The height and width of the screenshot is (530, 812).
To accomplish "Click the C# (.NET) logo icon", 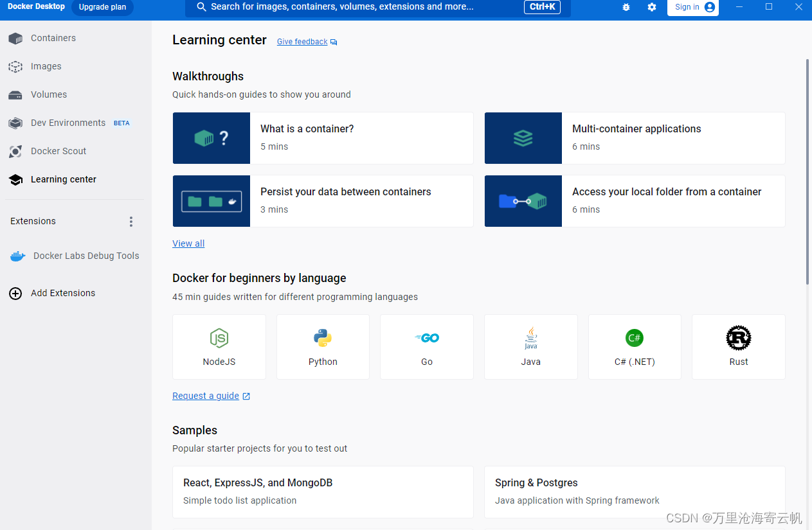I will point(635,338).
